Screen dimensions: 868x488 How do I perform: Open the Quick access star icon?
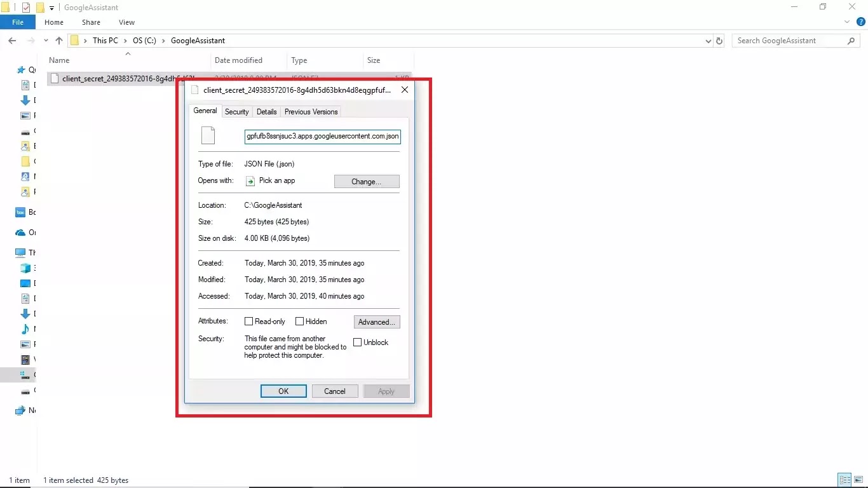(x=22, y=70)
